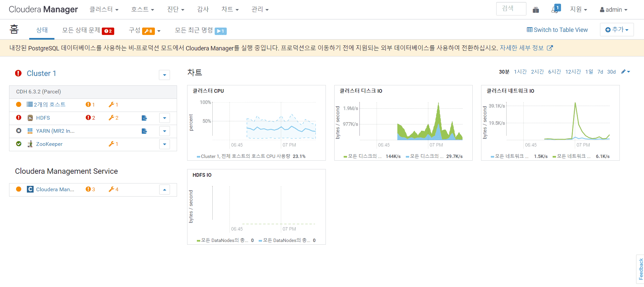Expand the ZooKeeper actions dropdown
This screenshot has height=287, width=644.
click(165, 144)
